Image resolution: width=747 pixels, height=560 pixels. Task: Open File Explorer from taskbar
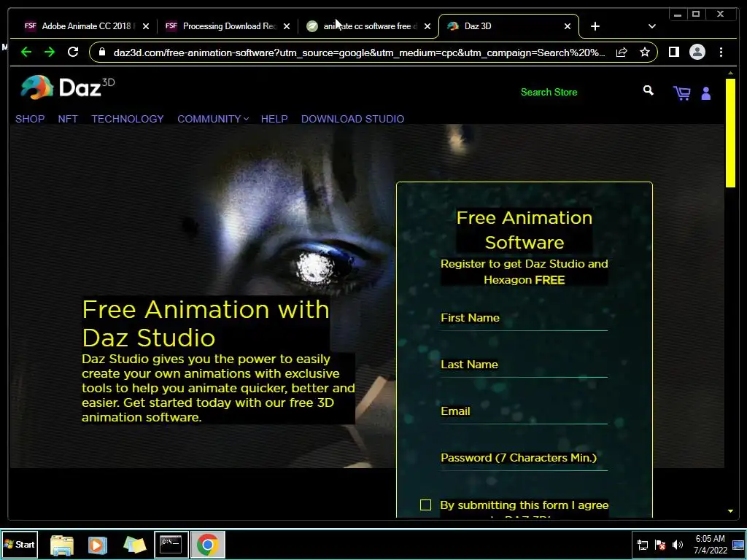point(62,545)
